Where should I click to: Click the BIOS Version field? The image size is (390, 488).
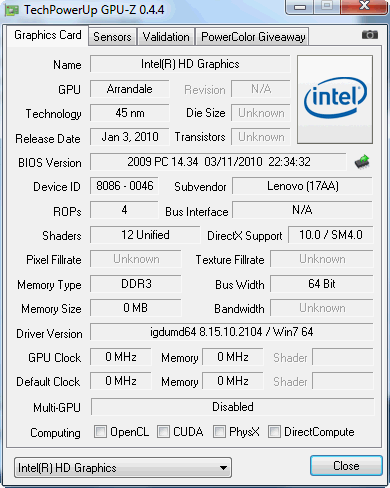coord(218,162)
